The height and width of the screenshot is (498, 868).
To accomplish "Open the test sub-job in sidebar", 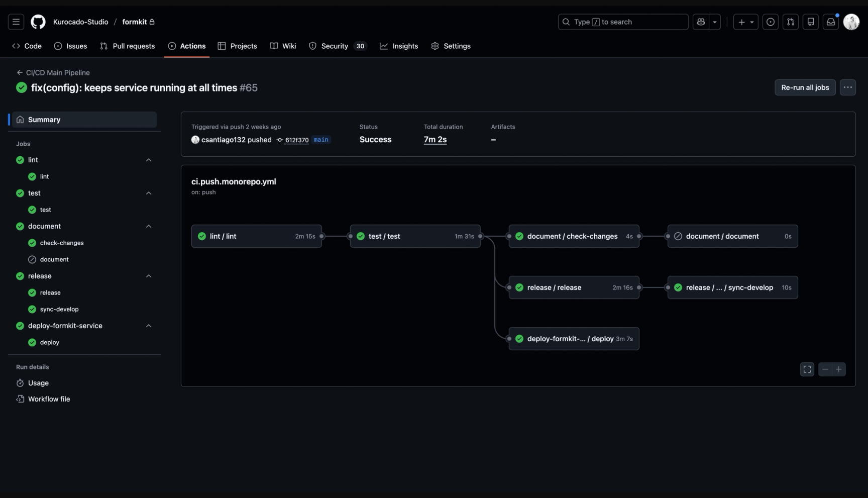I will coord(45,210).
